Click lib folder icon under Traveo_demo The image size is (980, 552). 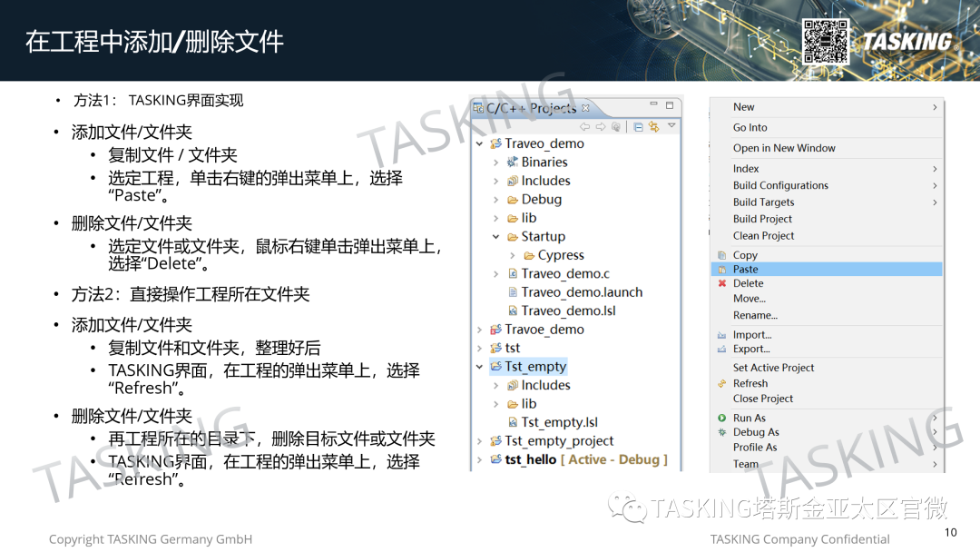click(x=513, y=218)
